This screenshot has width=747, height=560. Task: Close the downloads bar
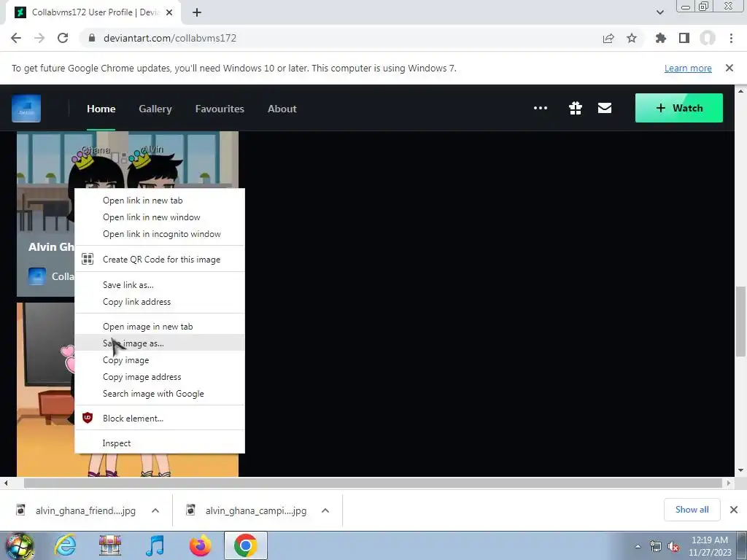(x=734, y=510)
